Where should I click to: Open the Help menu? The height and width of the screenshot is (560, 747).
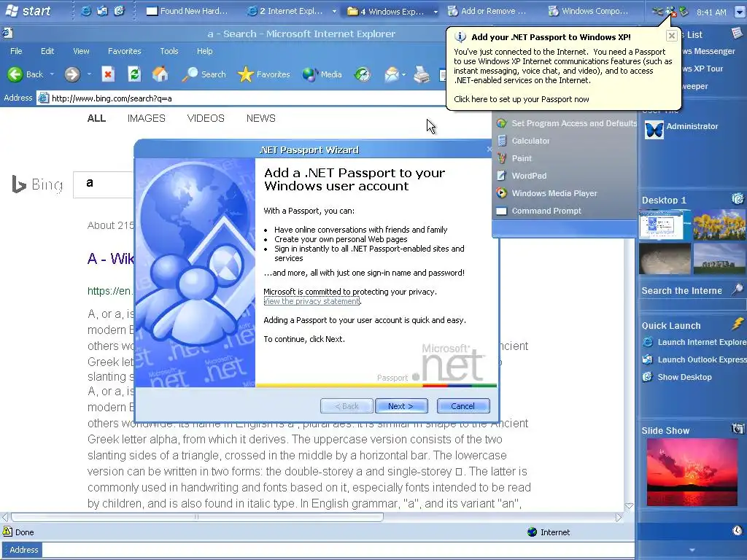pyautogui.click(x=204, y=51)
